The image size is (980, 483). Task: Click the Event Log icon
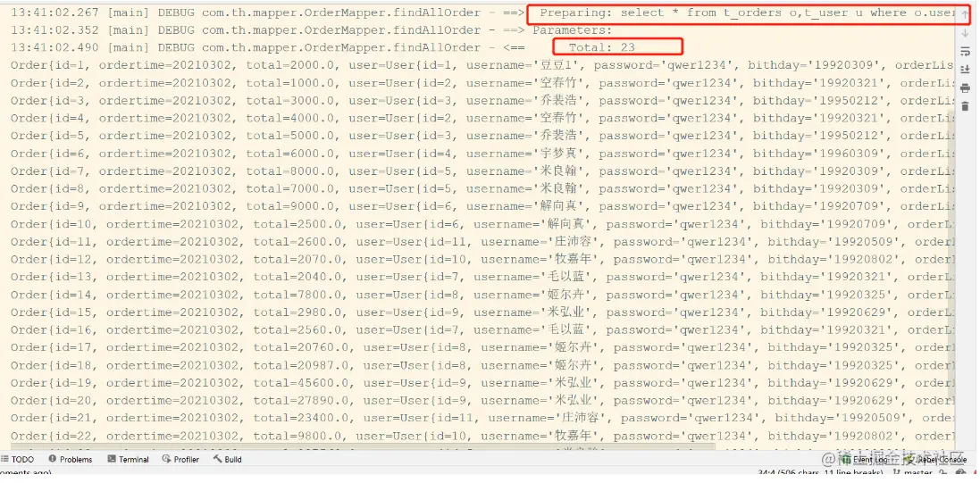pyautogui.click(x=846, y=459)
